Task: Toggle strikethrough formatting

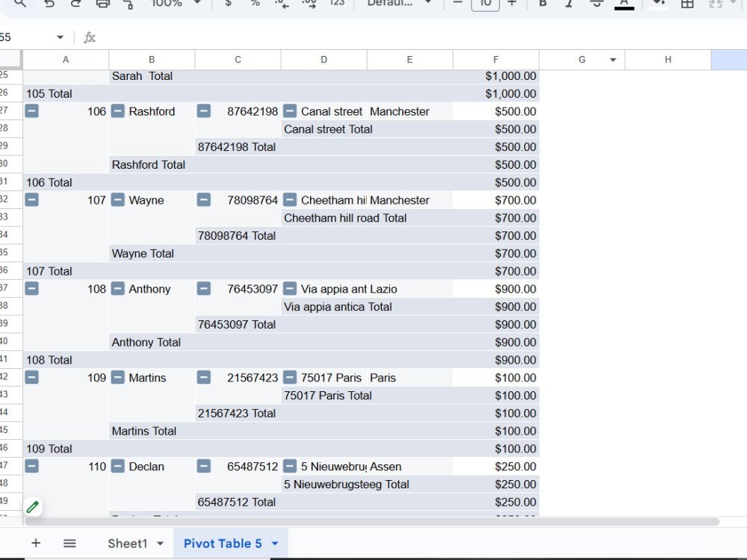Action: (596, 3)
